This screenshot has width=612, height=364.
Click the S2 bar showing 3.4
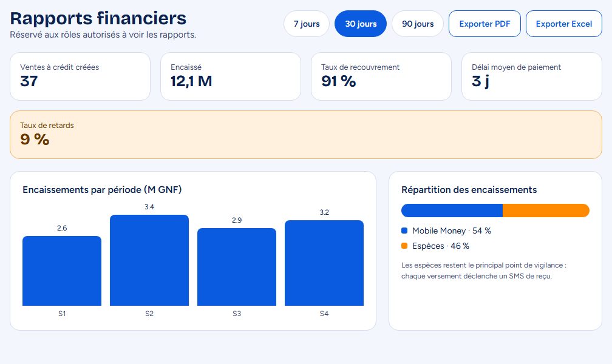(x=149, y=260)
